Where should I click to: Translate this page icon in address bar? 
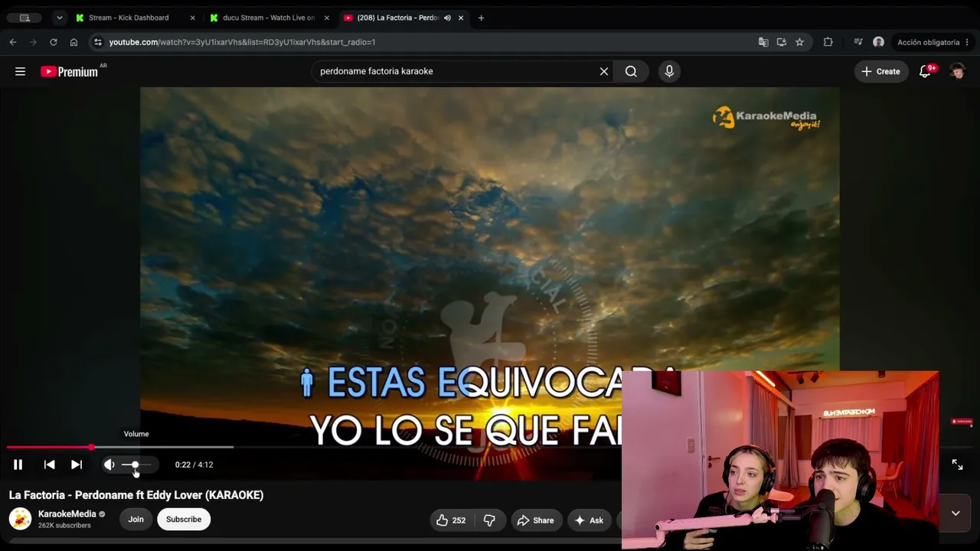click(763, 42)
